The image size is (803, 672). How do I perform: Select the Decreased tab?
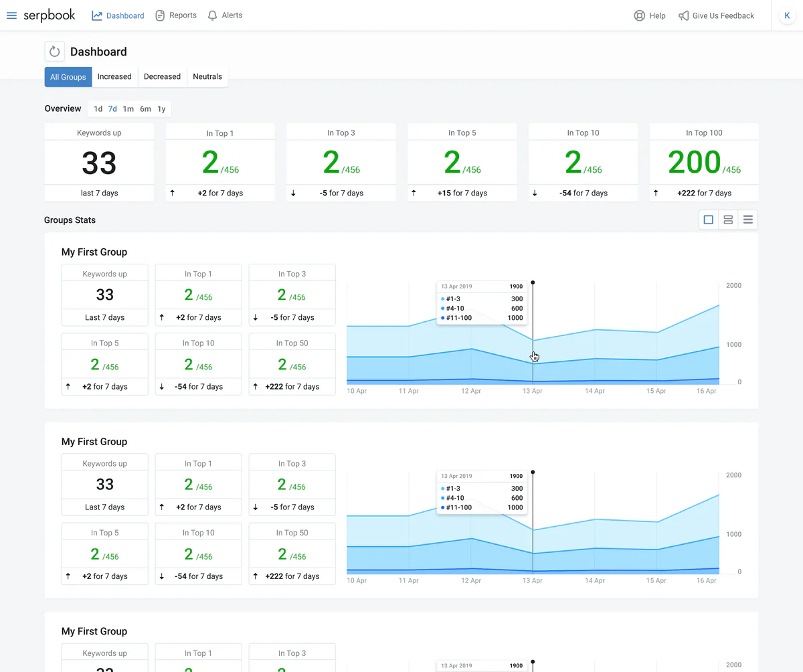pyautogui.click(x=163, y=77)
